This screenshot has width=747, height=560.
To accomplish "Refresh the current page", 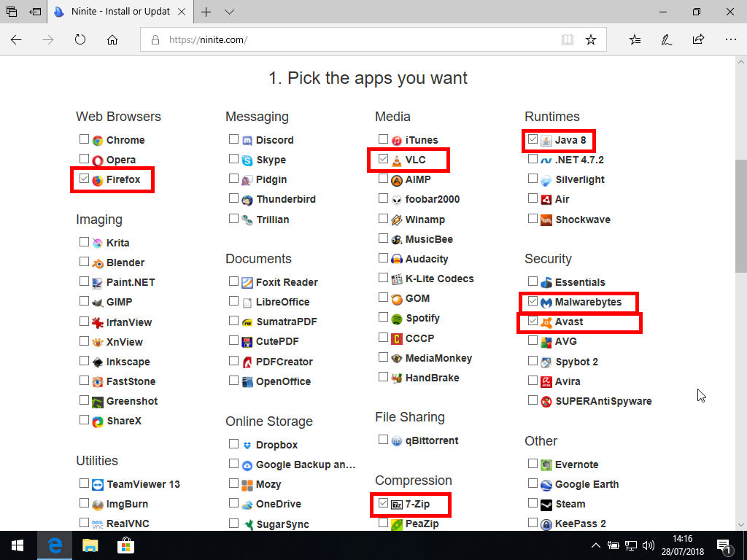I will click(x=80, y=39).
